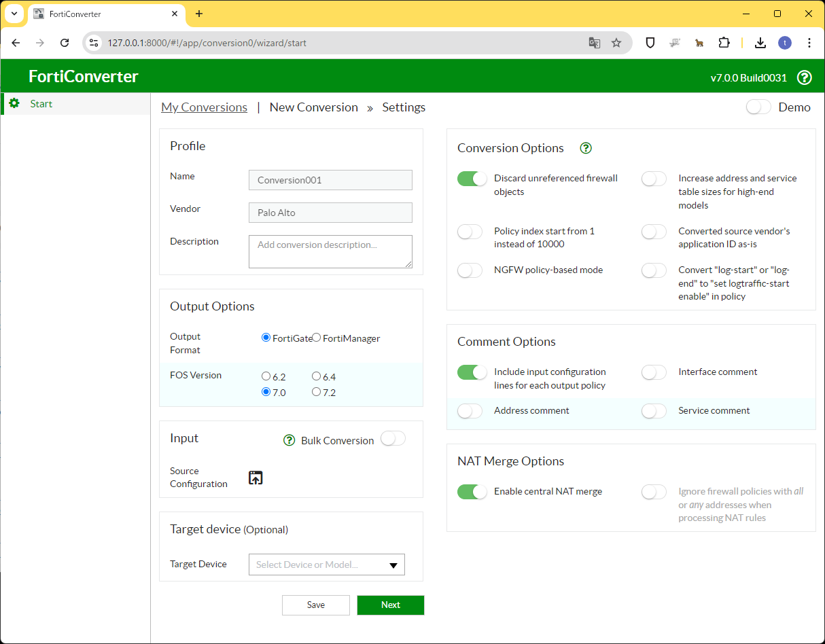Choose FOS Version 6.2

pyautogui.click(x=266, y=376)
